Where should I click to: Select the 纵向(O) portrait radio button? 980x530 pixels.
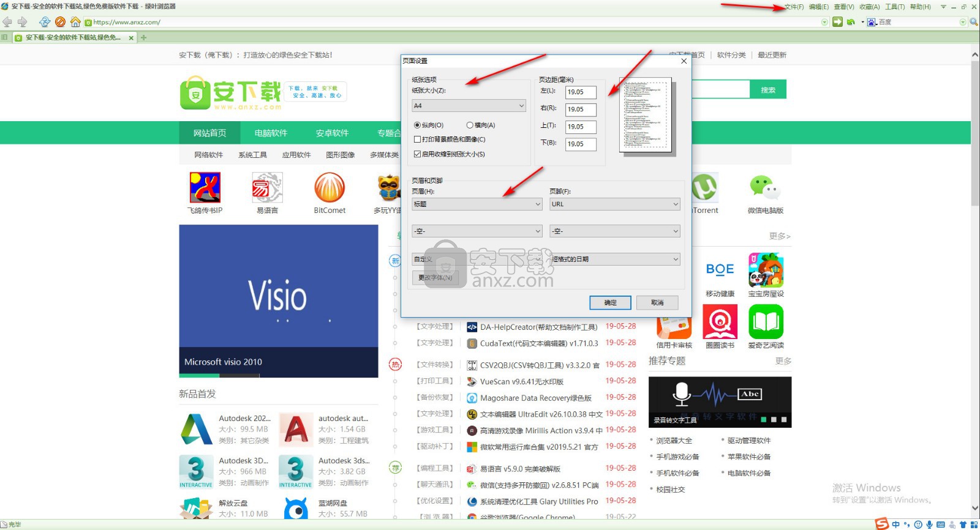coord(417,125)
